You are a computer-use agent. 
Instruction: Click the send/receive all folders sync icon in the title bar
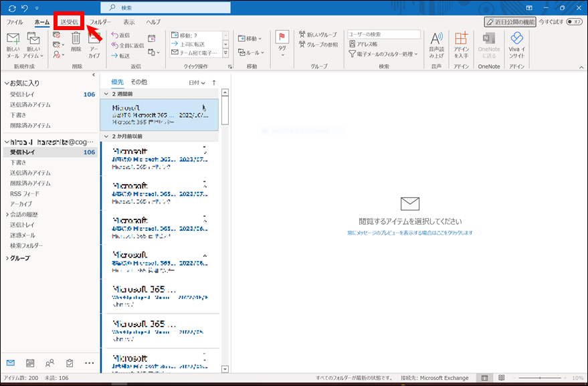coord(12,8)
